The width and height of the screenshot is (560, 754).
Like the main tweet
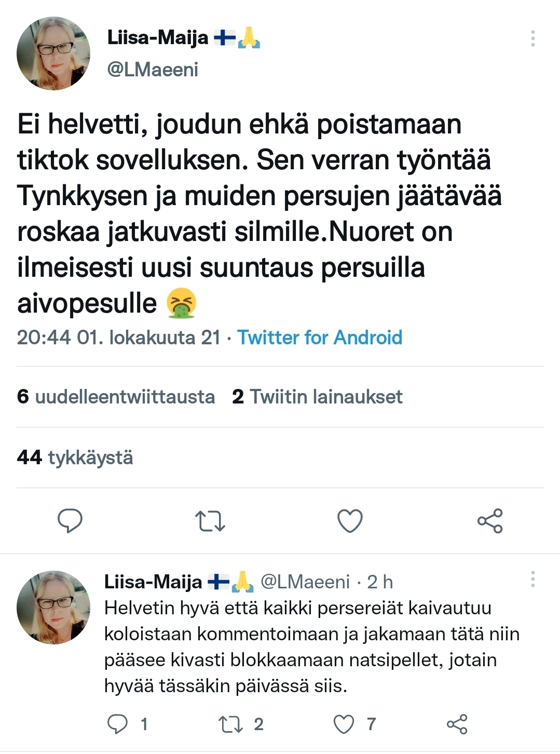pyautogui.click(x=350, y=522)
